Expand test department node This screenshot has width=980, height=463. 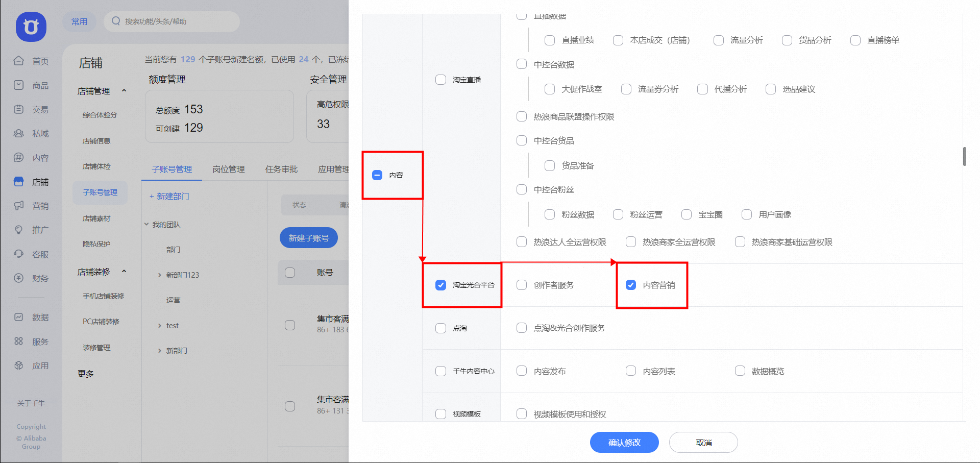[x=160, y=326]
